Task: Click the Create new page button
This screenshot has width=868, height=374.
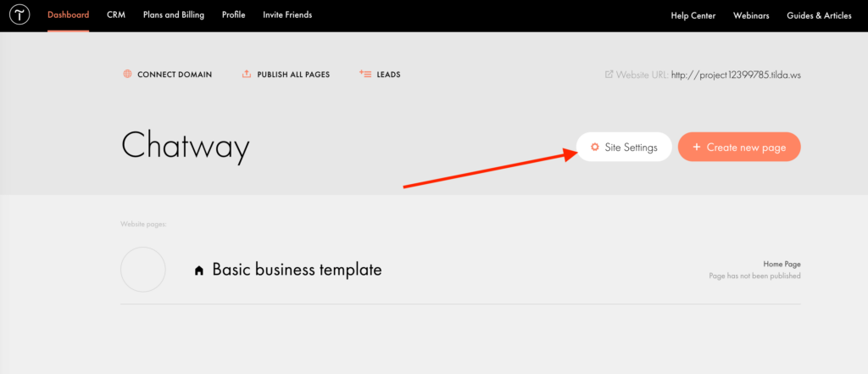Action: tap(739, 147)
